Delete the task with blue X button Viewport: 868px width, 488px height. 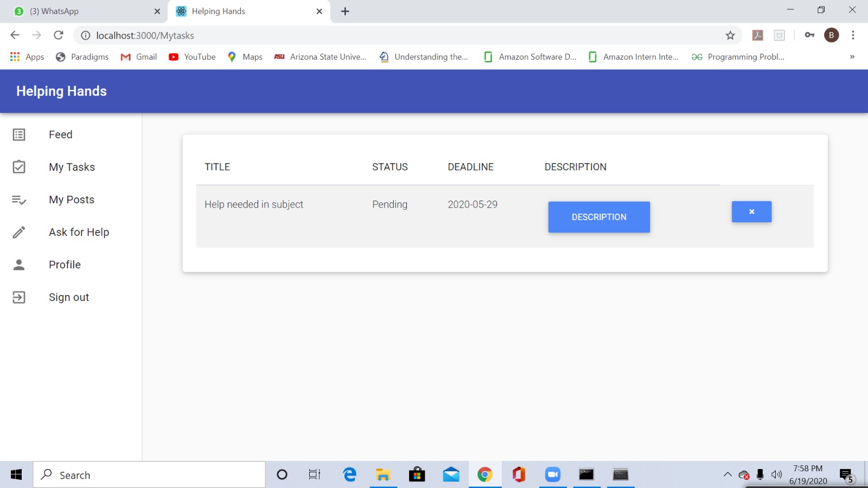(751, 212)
